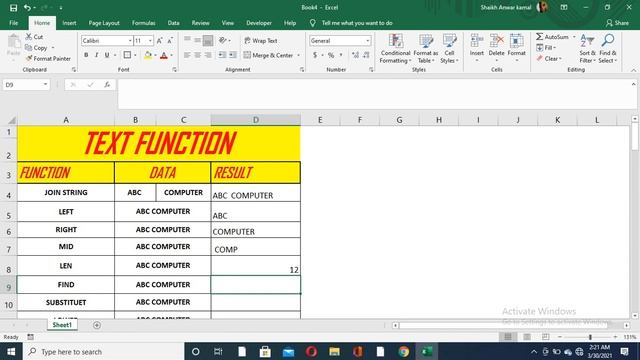Insert cells from Cells group

pyautogui.click(x=476, y=48)
